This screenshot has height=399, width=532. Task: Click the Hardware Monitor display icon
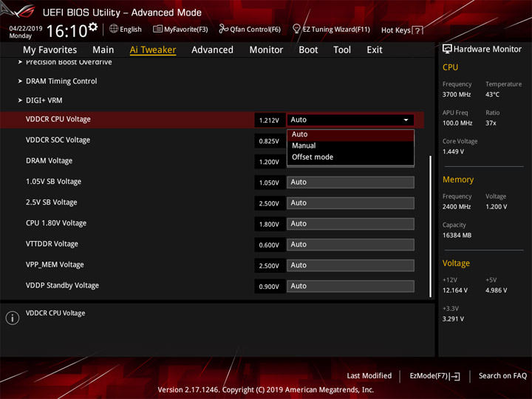pos(447,50)
